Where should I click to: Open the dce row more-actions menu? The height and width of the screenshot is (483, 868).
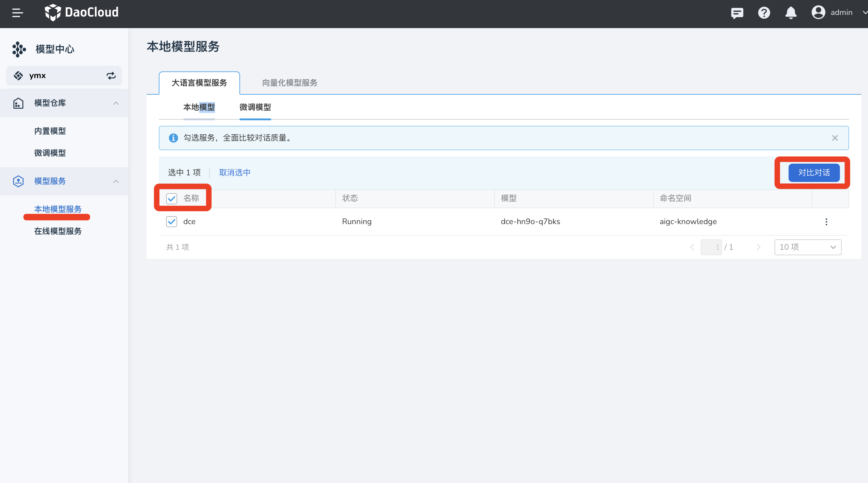tap(826, 222)
